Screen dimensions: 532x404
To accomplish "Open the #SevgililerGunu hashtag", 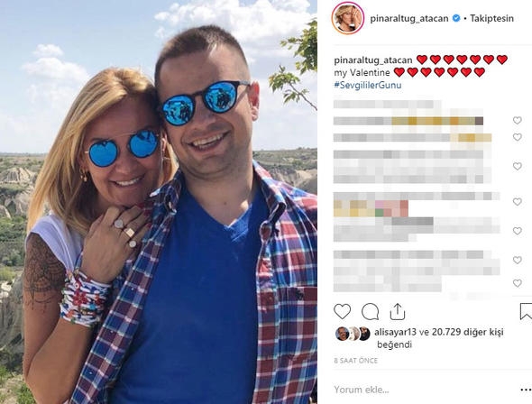I will [x=368, y=85].
